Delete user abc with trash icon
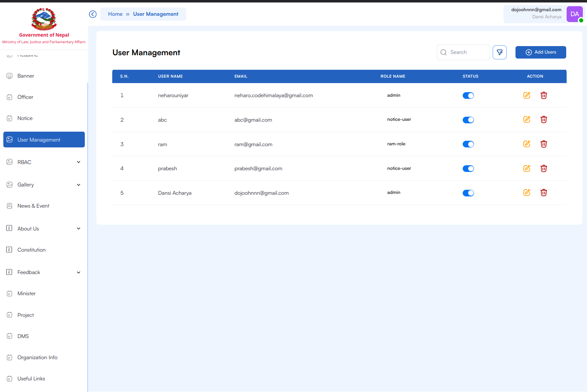Image resolution: width=587 pixels, height=392 pixels. pyautogui.click(x=543, y=120)
